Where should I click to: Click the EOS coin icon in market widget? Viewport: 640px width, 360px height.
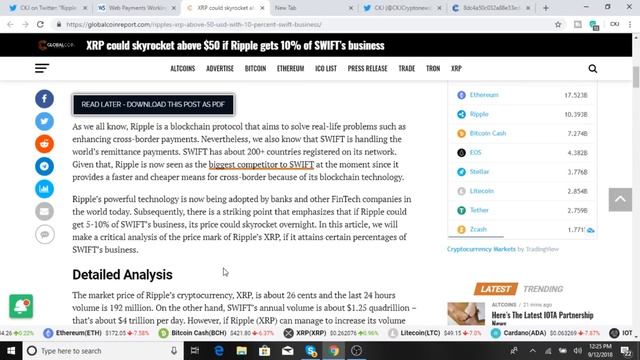461,153
